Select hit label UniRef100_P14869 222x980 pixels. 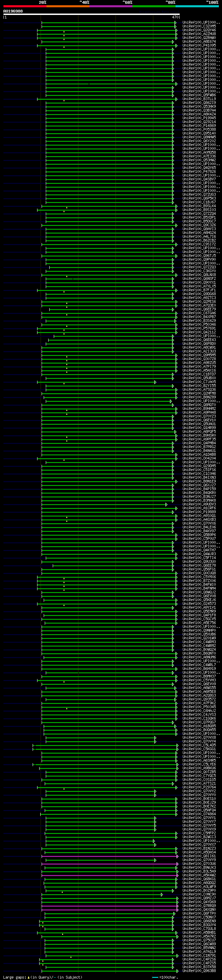(199, 125)
